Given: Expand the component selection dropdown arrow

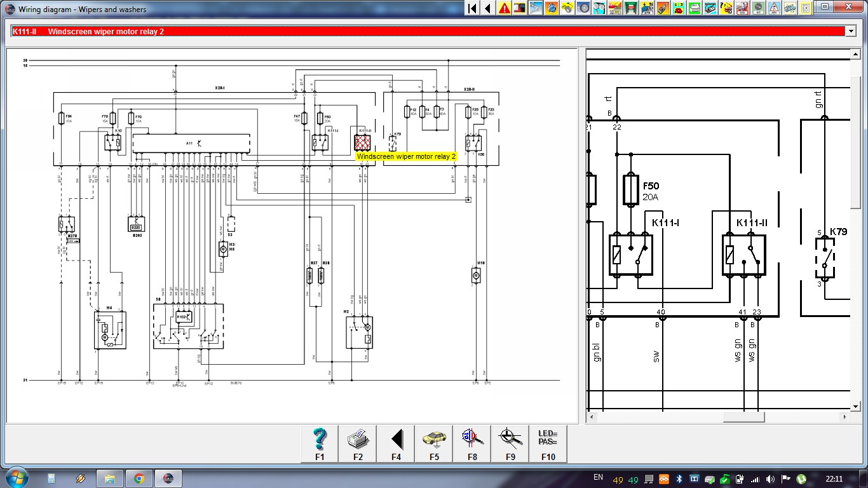Looking at the screenshot, I should tap(851, 31).
